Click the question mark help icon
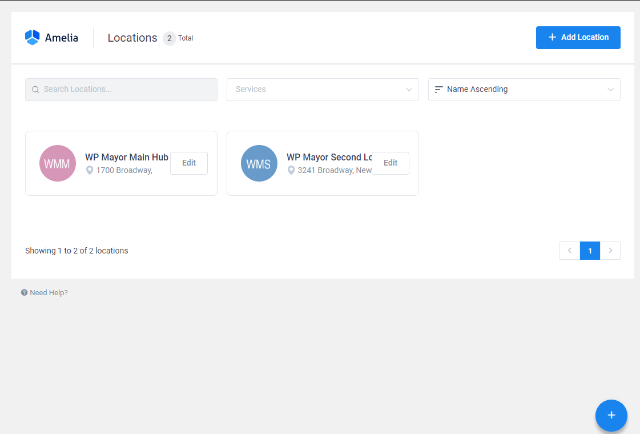 coord(24,293)
